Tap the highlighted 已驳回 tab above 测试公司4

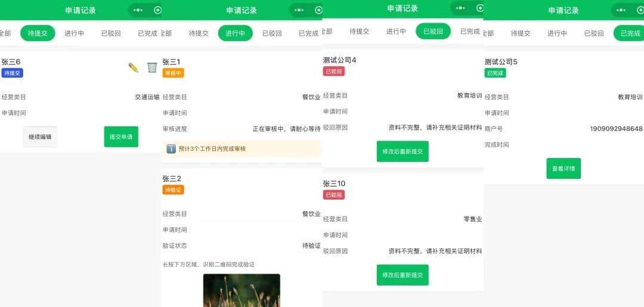point(434,31)
